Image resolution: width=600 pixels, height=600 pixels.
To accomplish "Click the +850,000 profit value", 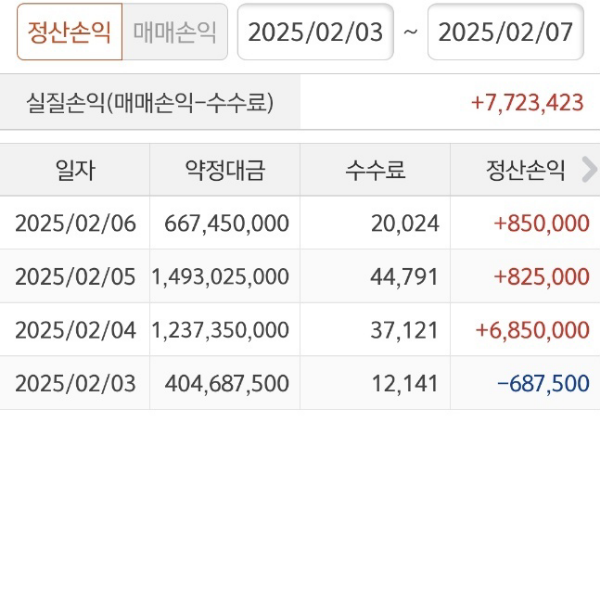I will click(541, 223).
